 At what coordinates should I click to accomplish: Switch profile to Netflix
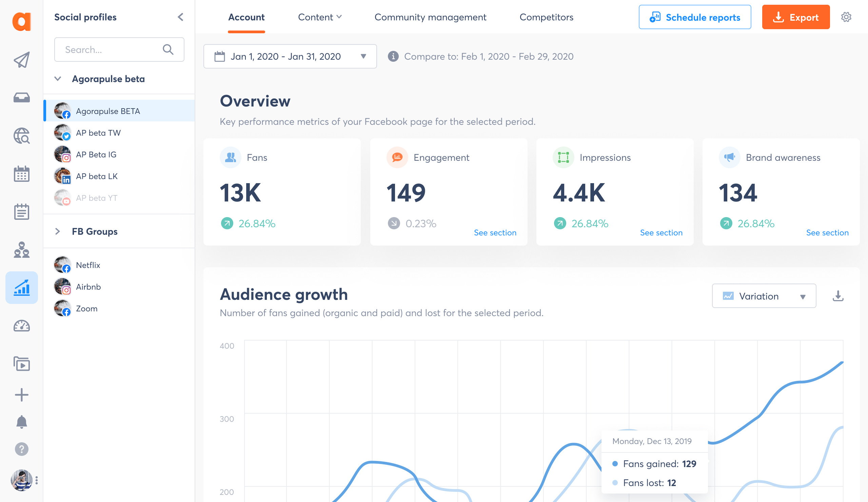pos(87,265)
